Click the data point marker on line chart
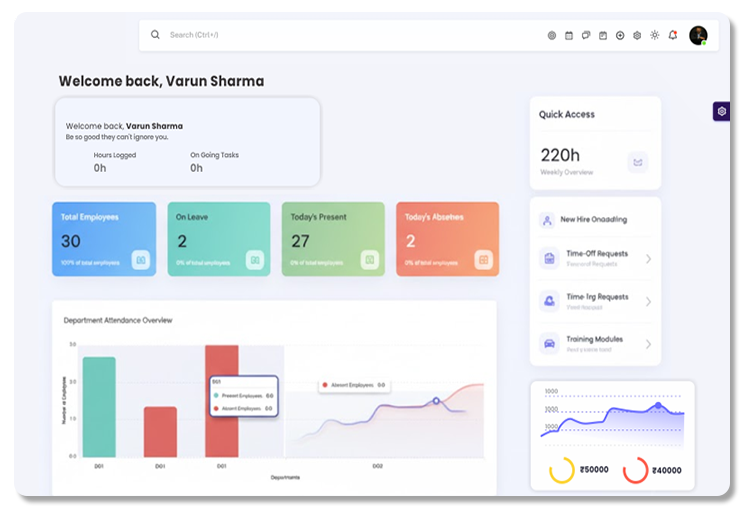 coord(435,401)
